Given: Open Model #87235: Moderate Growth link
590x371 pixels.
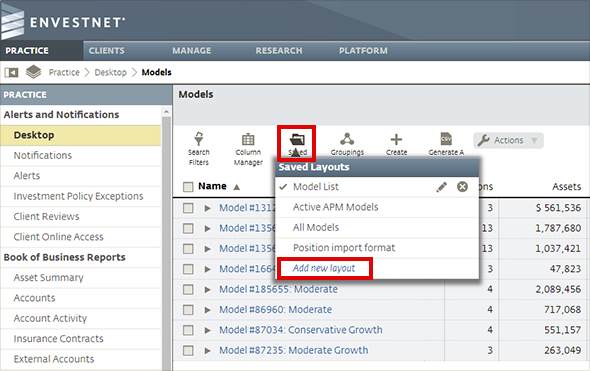Looking at the screenshot, I should point(293,350).
